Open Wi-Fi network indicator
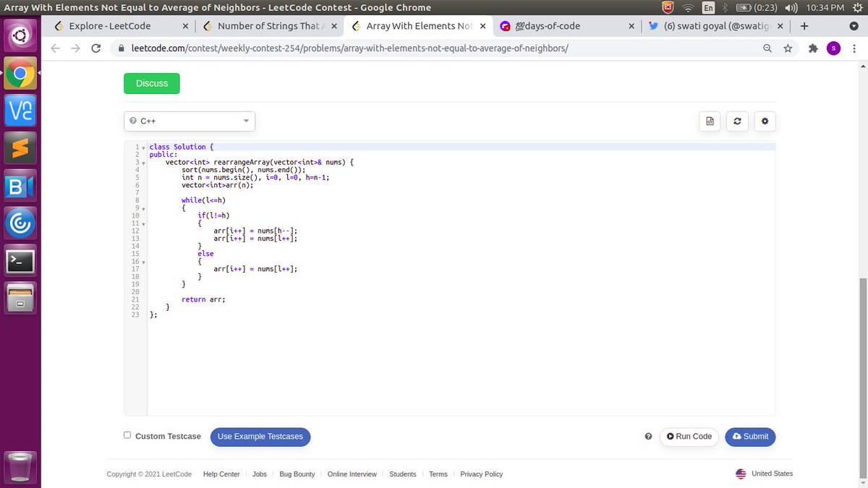The width and height of the screenshot is (868, 488). 688,7
